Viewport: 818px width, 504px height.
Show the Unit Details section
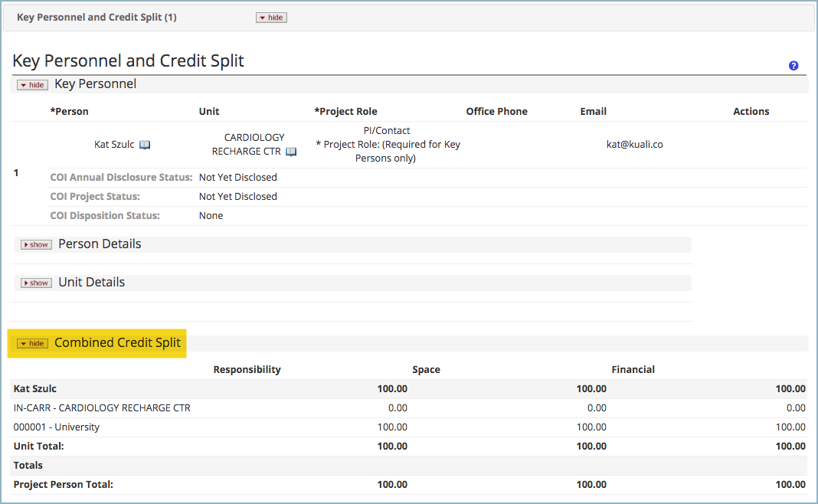35,282
